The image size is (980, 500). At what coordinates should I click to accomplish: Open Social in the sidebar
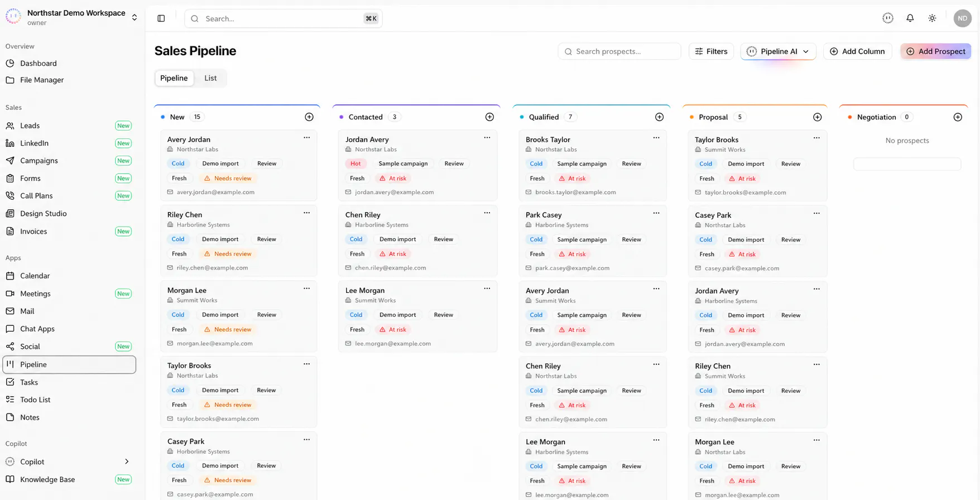[69, 347]
